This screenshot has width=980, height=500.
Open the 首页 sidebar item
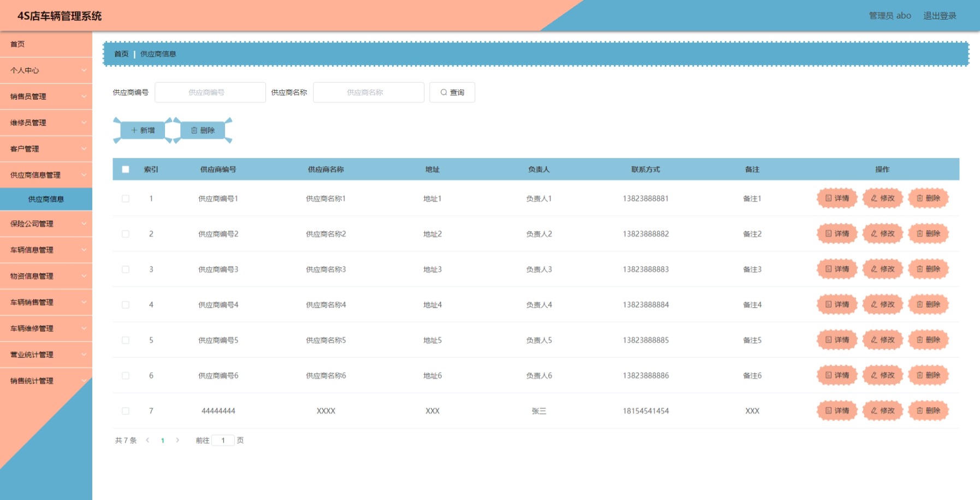46,44
